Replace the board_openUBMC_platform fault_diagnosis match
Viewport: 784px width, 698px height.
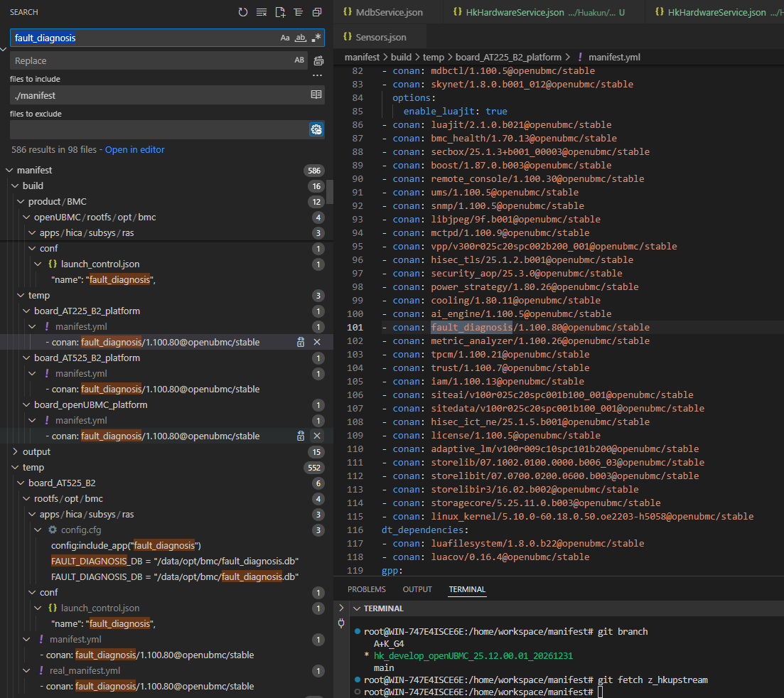[301, 436]
